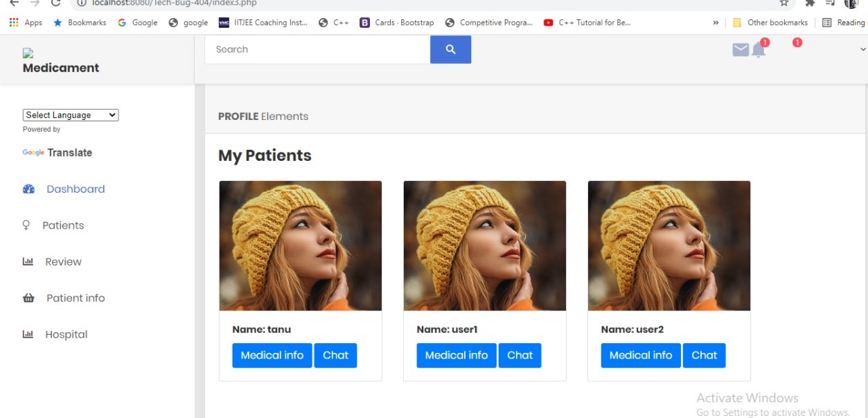The width and height of the screenshot is (868, 418).
Task: Open Medical info for tanu
Action: 272,355
